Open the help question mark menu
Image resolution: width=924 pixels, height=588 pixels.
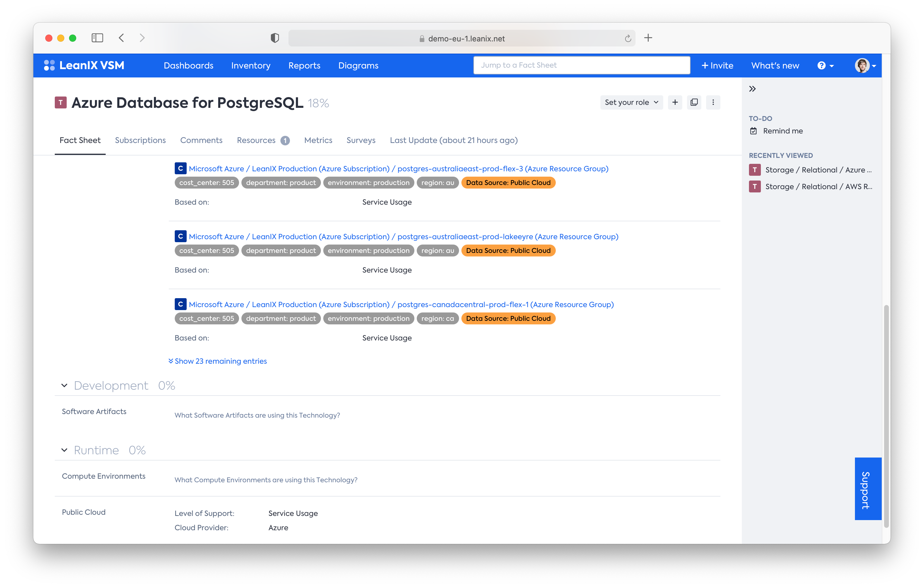(826, 66)
